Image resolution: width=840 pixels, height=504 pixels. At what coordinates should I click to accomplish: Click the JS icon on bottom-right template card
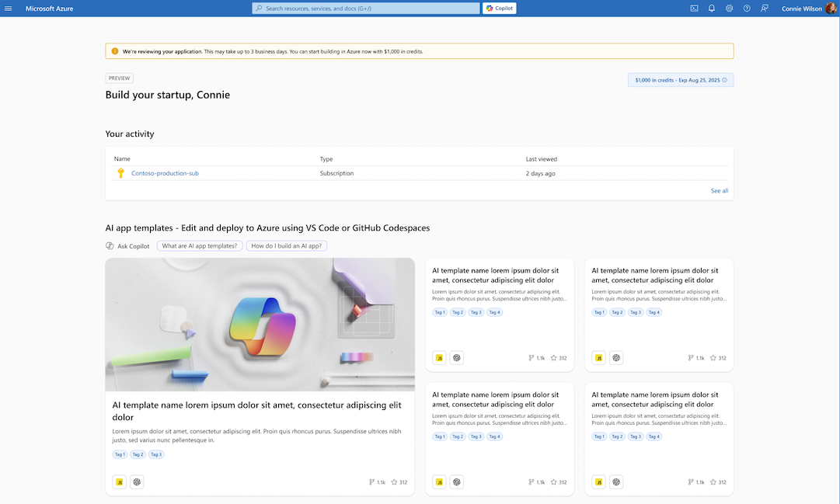click(599, 482)
